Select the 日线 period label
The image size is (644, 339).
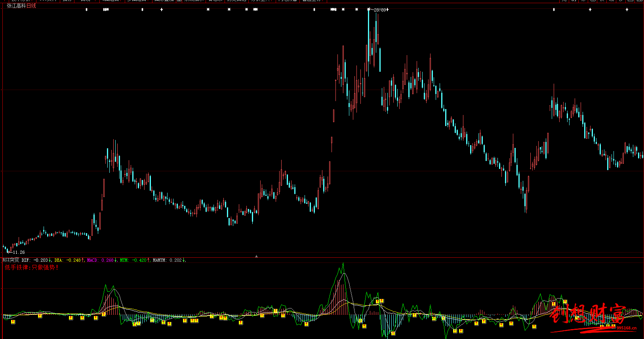coord(31,6)
